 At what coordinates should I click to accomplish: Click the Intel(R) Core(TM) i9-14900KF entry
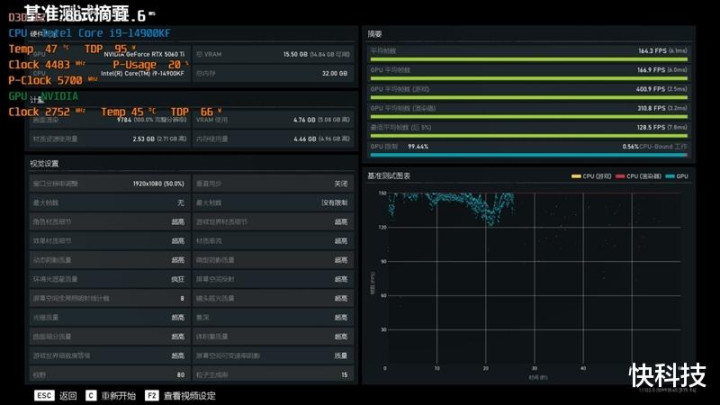[142, 73]
